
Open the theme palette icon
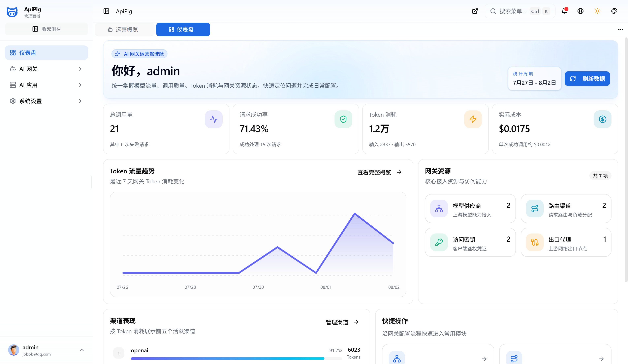pyautogui.click(x=614, y=11)
